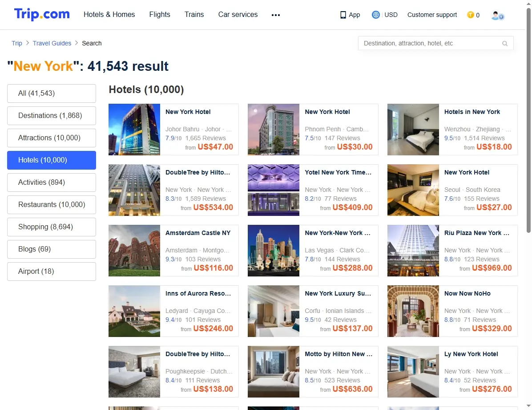Viewport: 532px width, 410px height.
Task: Open Car services menu
Action: tap(238, 15)
